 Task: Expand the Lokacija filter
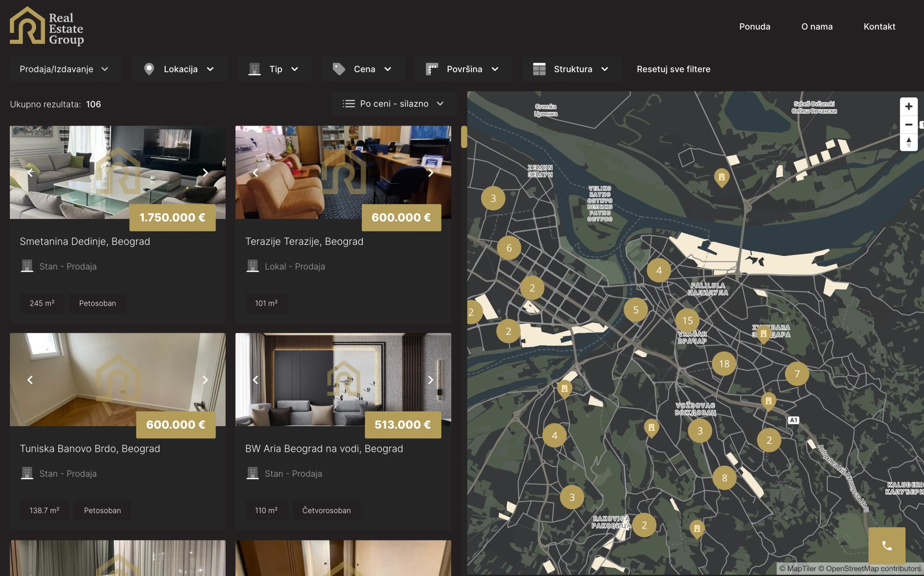pos(180,69)
